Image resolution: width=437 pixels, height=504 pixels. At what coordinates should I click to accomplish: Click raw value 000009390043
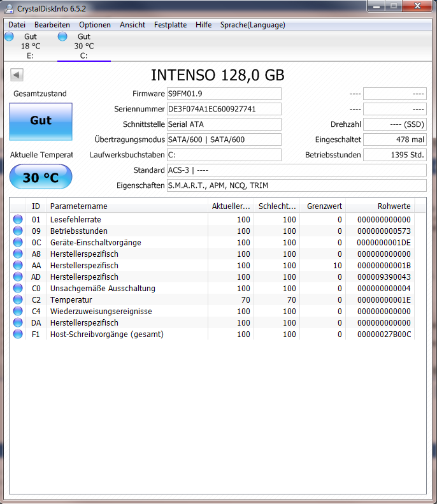[x=384, y=277]
